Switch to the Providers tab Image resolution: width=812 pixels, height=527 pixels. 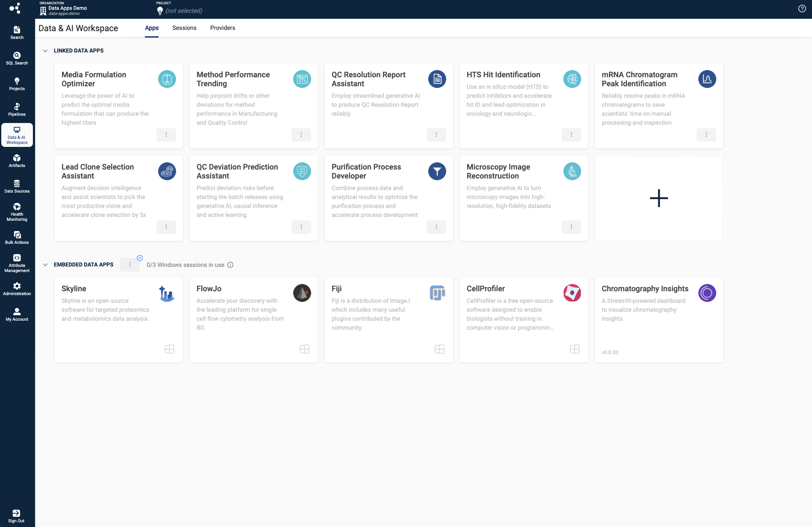223,28
